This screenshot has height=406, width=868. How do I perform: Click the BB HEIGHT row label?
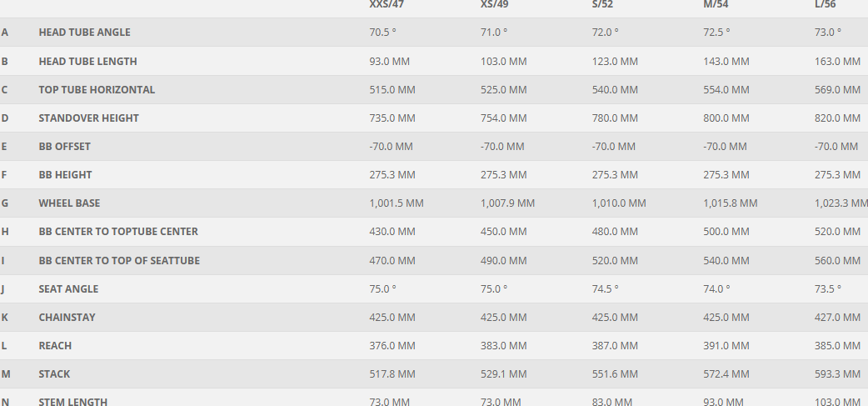[65, 175]
